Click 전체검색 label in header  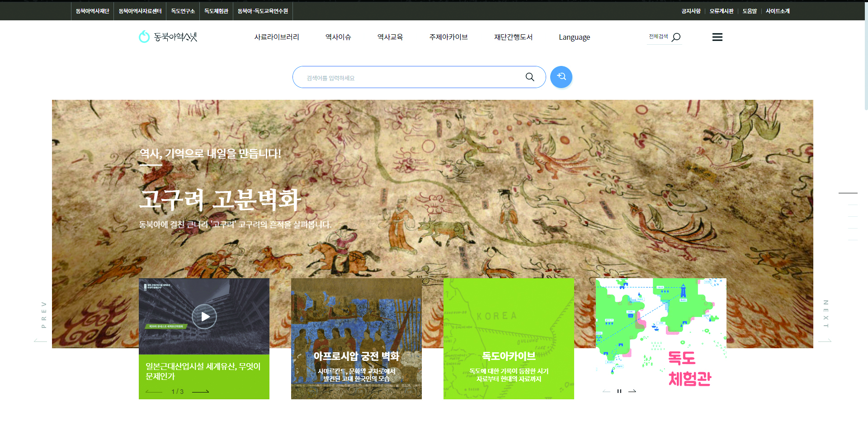coord(658,37)
